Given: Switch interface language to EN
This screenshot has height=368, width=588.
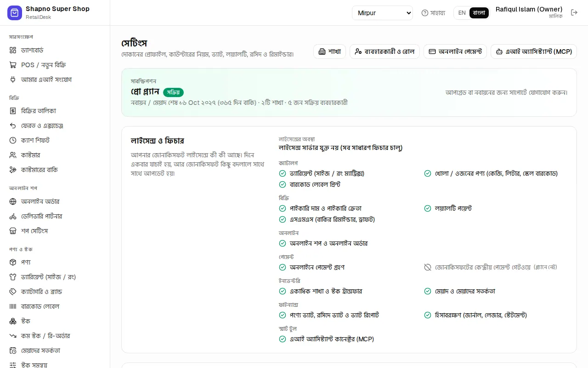Looking at the screenshot, I should (462, 13).
